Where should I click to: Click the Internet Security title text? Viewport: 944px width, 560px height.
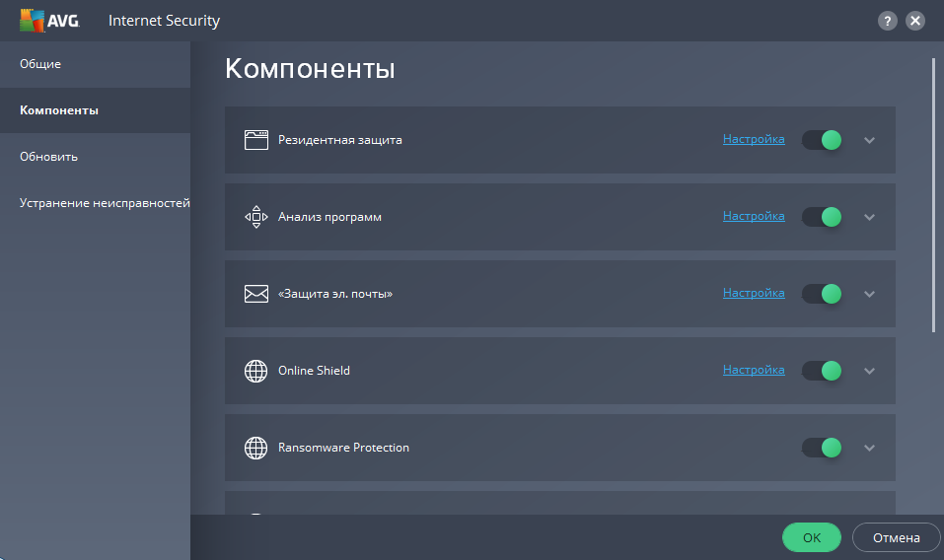point(165,21)
